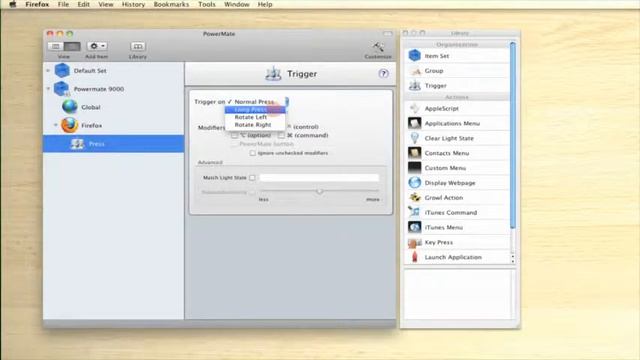Open the Tools menu
Screen dimensions: 640x360
coord(207,4)
